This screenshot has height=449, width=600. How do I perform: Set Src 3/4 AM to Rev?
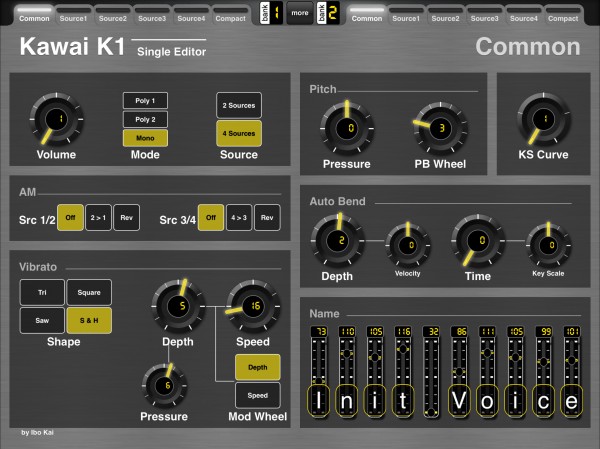coord(267,217)
